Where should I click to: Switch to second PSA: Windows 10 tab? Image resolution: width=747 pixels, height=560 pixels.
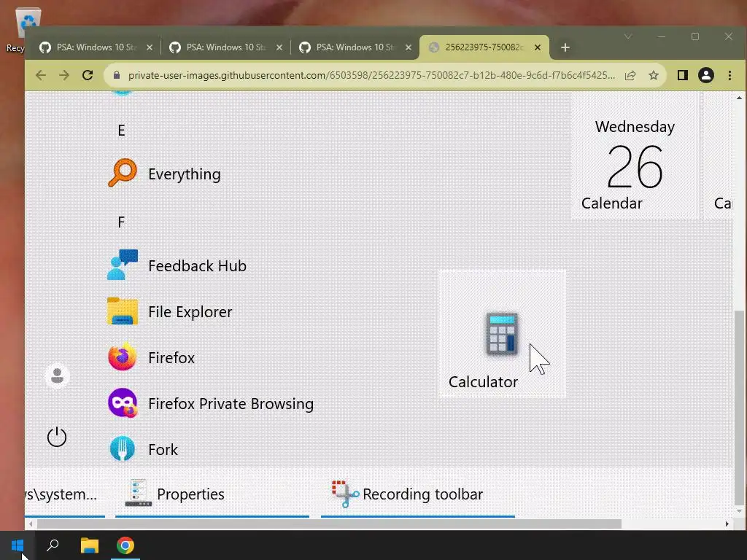[x=225, y=47]
